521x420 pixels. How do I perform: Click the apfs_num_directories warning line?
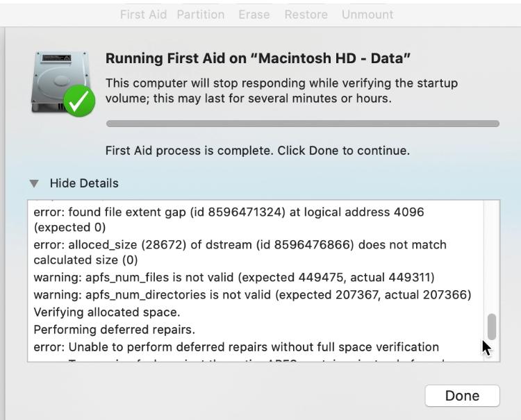pos(252,294)
